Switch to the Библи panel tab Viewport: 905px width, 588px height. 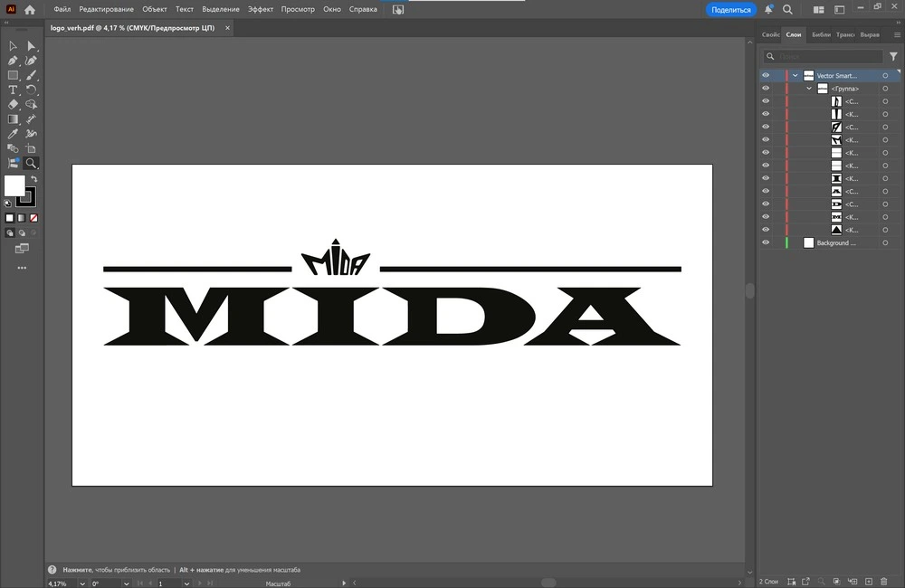pos(821,34)
